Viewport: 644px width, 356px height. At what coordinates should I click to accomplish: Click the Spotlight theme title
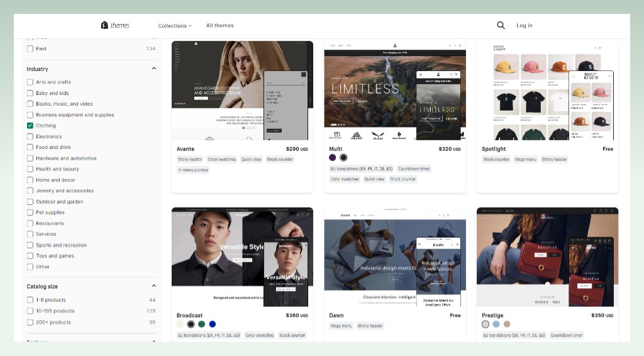[494, 149]
